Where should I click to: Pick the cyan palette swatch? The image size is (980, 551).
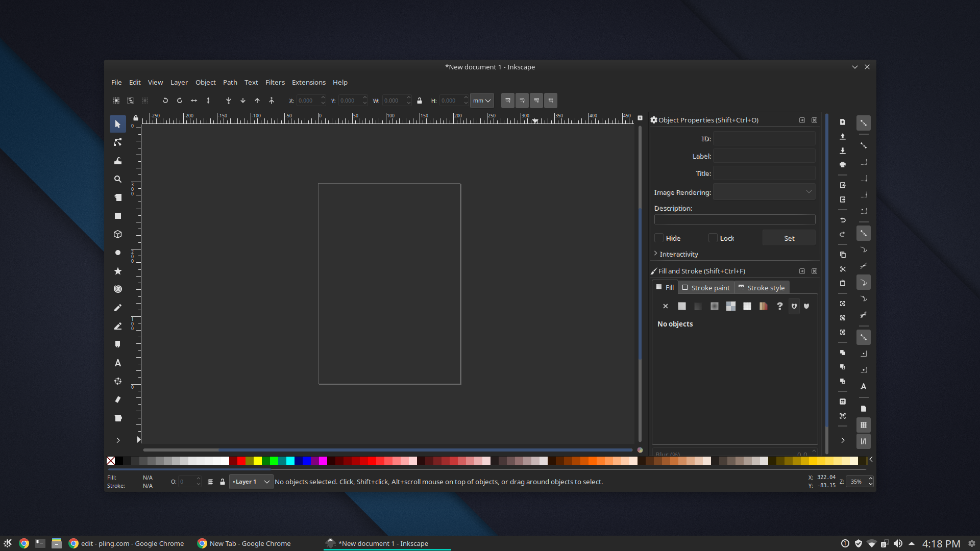tap(290, 461)
